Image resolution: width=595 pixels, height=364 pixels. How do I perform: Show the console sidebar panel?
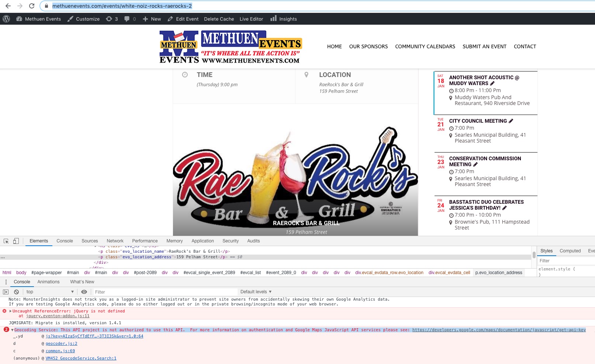[6, 292]
